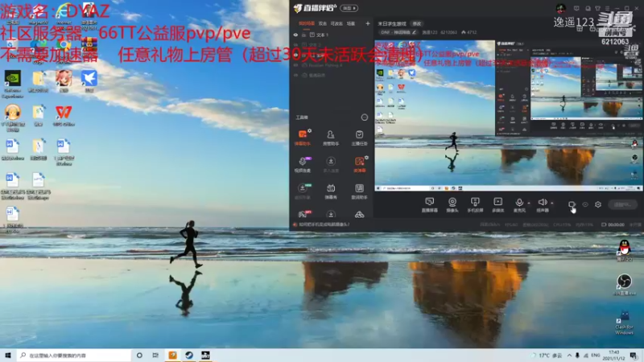Open the blue bird desktop icon

click(89, 80)
